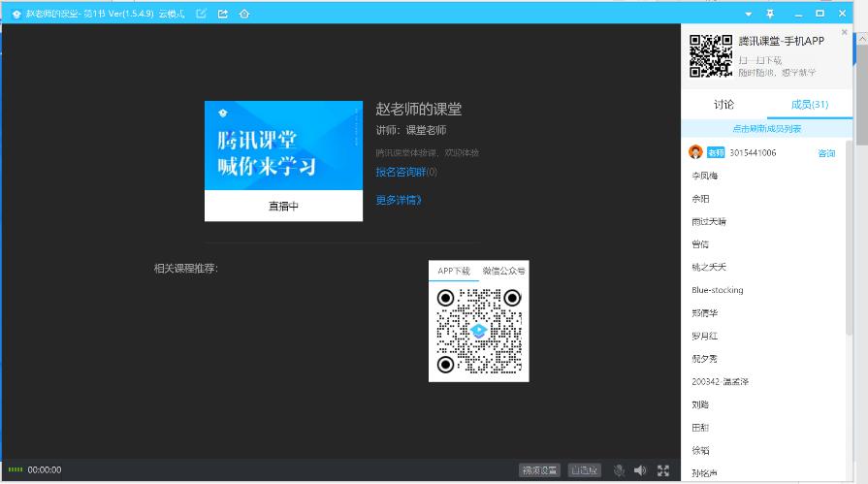Expand 更多详情 for more course details
Image resolution: width=868 pixels, height=484 pixels.
[399, 200]
